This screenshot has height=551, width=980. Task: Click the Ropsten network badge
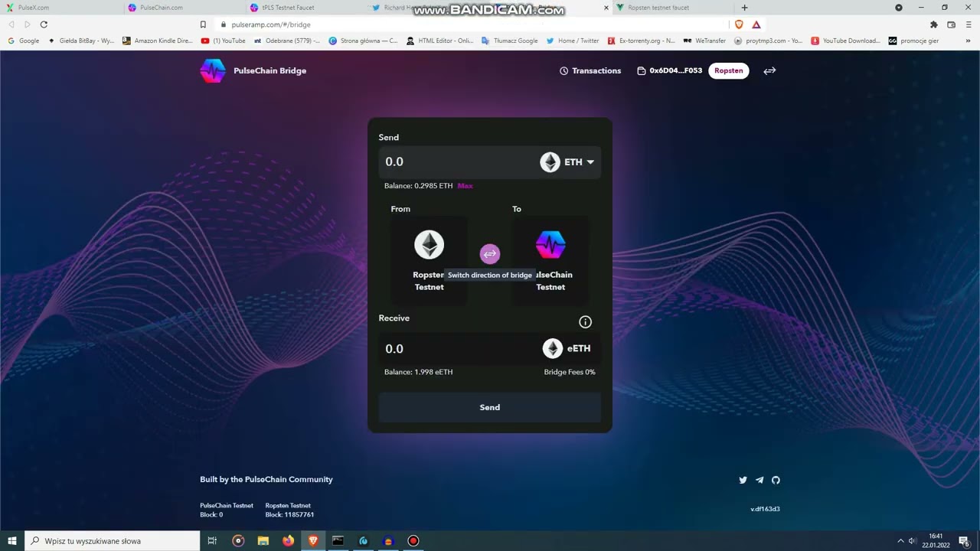(x=728, y=70)
